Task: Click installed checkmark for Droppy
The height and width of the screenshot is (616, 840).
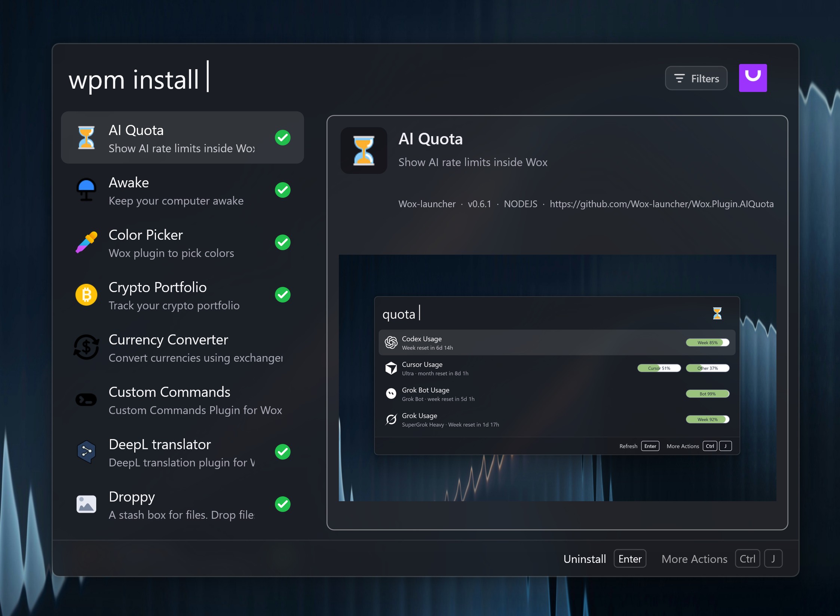Action: 283,504
